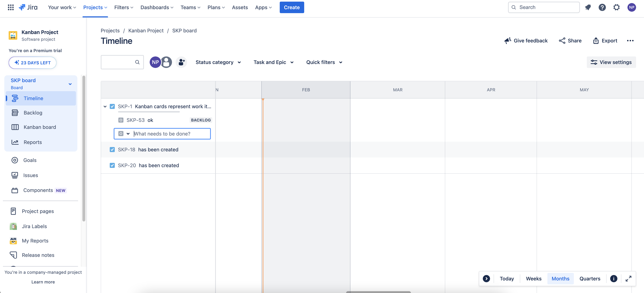The height and width of the screenshot is (293, 644).
Task: Collapse the SKP-1 epic row
Action: 105,106
